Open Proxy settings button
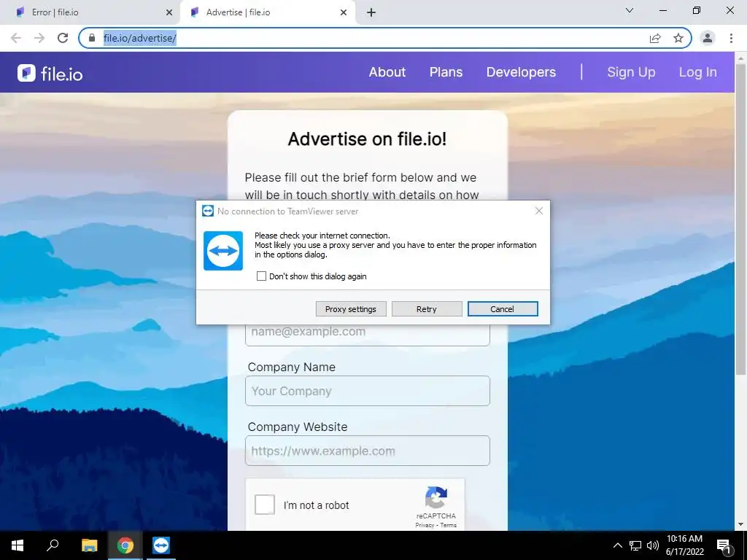The width and height of the screenshot is (747, 560). pyautogui.click(x=351, y=309)
